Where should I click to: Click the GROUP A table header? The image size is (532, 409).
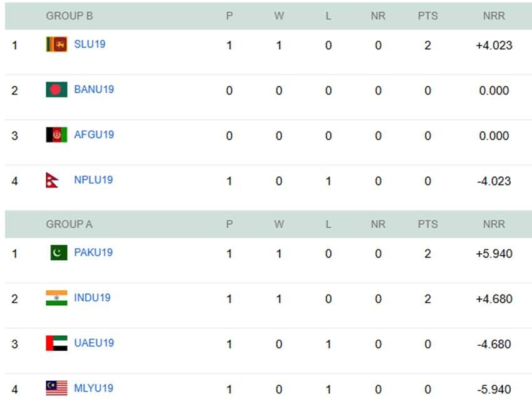69,224
